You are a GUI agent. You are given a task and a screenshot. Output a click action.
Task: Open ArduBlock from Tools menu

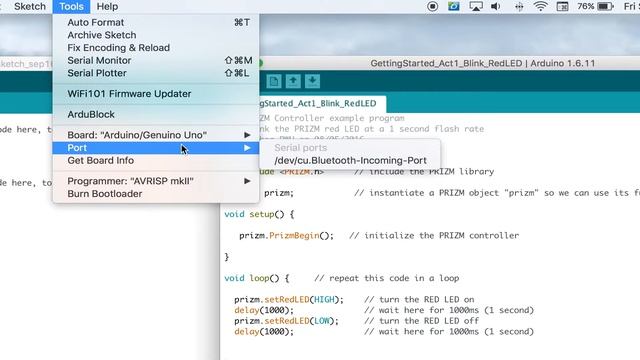156,115
